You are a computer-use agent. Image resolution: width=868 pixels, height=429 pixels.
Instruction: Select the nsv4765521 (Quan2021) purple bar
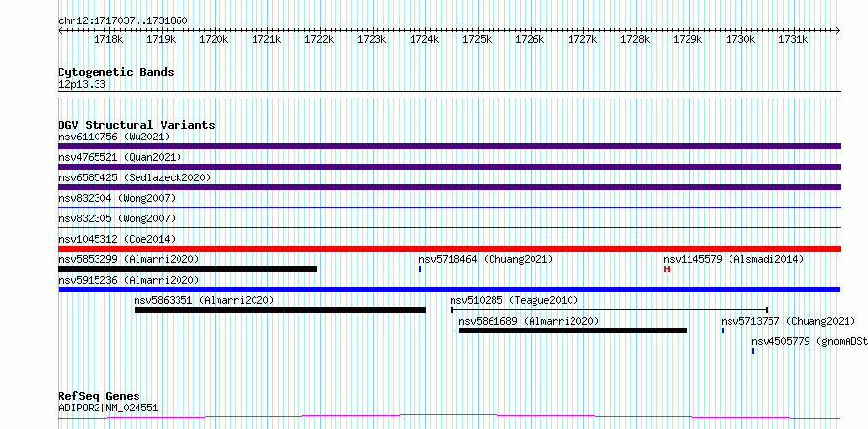pyautogui.click(x=449, y=167)
